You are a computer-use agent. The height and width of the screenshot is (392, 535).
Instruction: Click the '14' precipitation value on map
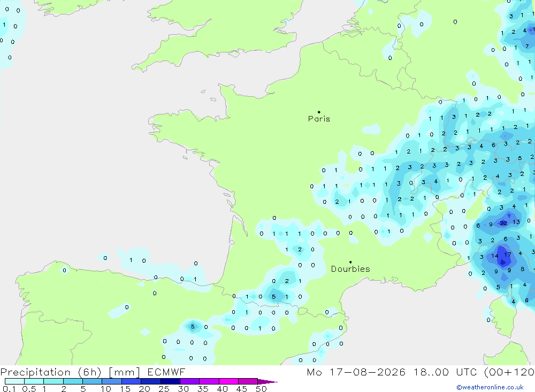tap(495, 256)
